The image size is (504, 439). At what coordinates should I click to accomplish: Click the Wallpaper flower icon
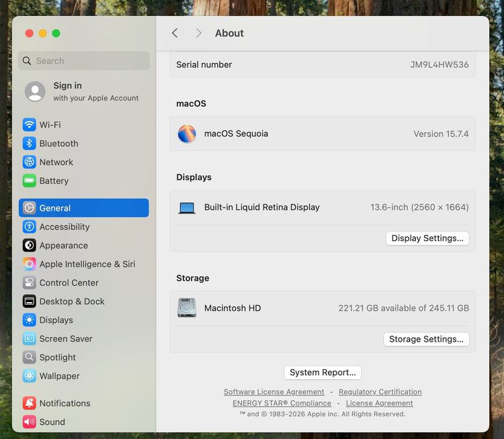(x=30, y=375)
